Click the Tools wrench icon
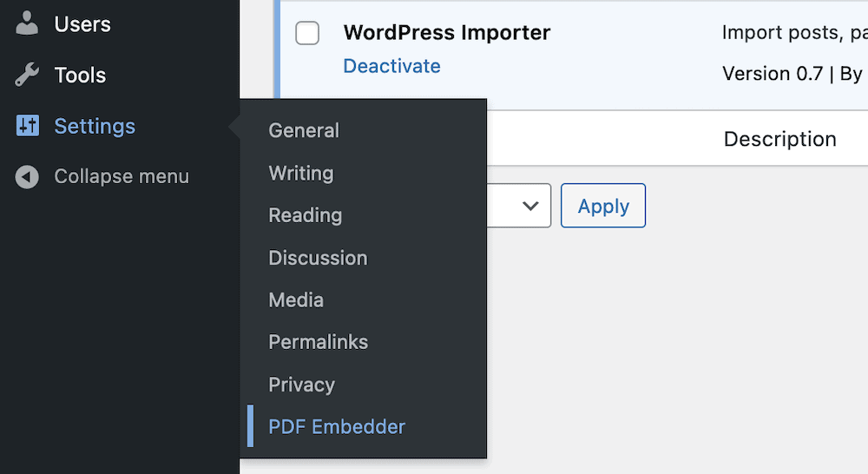 tap(27, 75)
